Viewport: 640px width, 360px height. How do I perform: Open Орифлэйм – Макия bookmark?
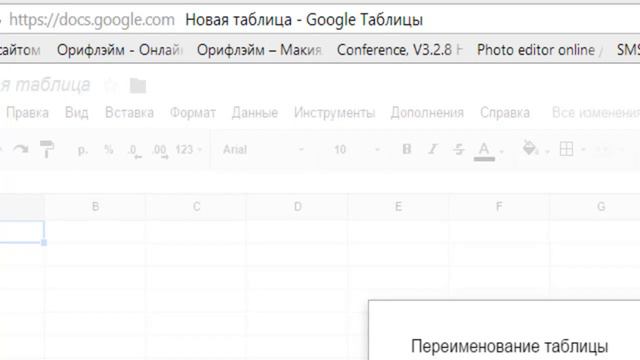tap(260, 50)
